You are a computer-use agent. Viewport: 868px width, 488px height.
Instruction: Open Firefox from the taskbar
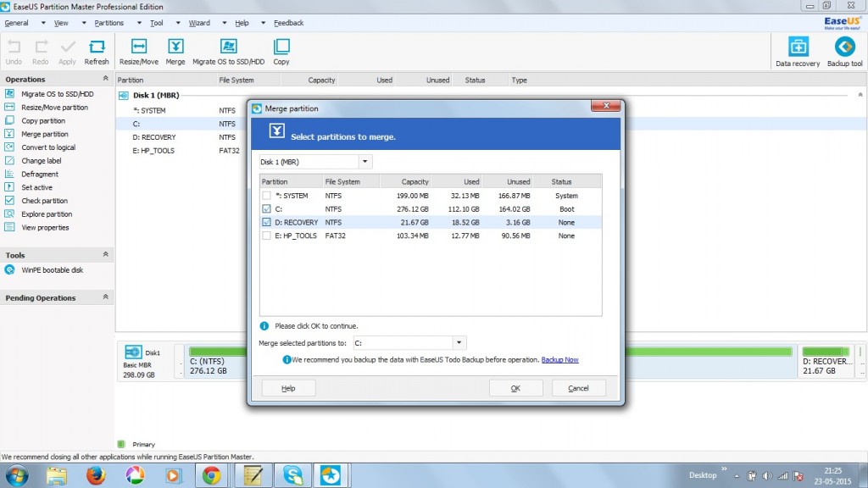[95, 475]
